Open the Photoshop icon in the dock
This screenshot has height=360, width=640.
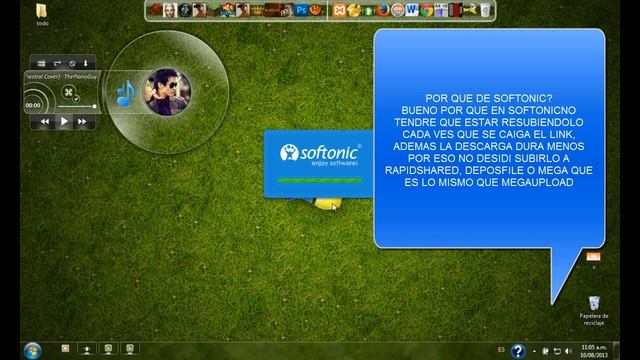pyautogui.click(x=301, y=10)
